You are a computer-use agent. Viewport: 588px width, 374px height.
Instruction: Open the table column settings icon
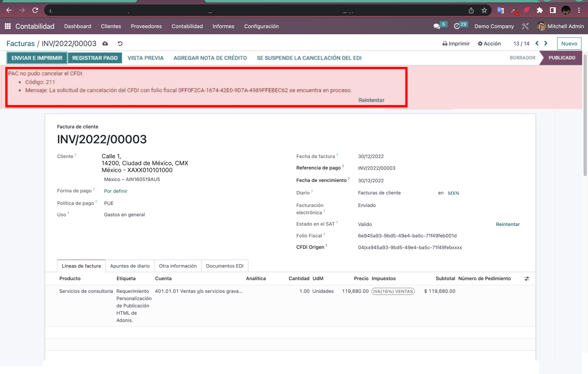pos(527,279)
